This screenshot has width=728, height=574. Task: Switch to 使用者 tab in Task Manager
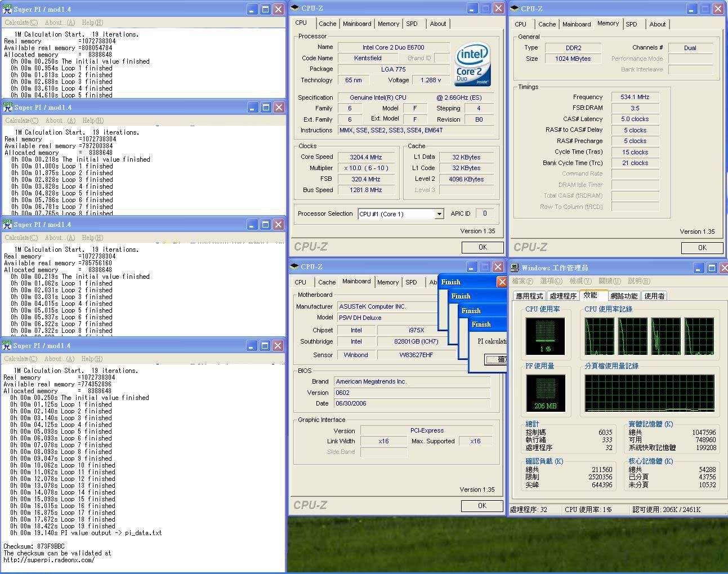[x=654, y=296]
